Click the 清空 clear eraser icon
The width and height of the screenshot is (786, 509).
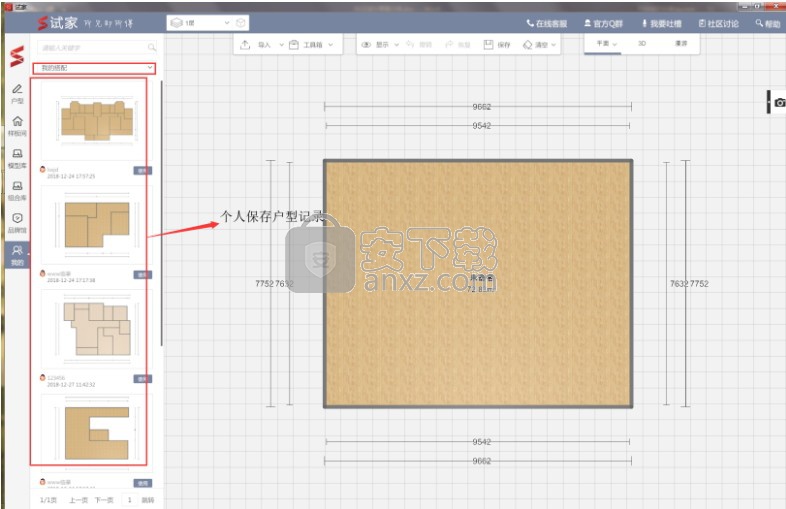click(527, 45)
